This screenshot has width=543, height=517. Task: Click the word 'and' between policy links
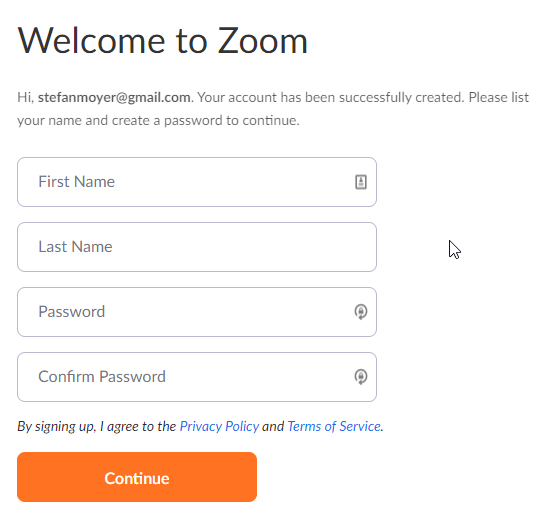(273, 426)
